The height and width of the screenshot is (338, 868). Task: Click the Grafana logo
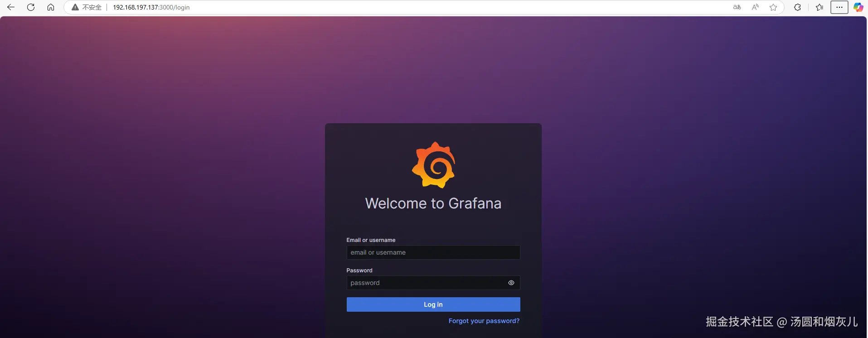(433, 165)
